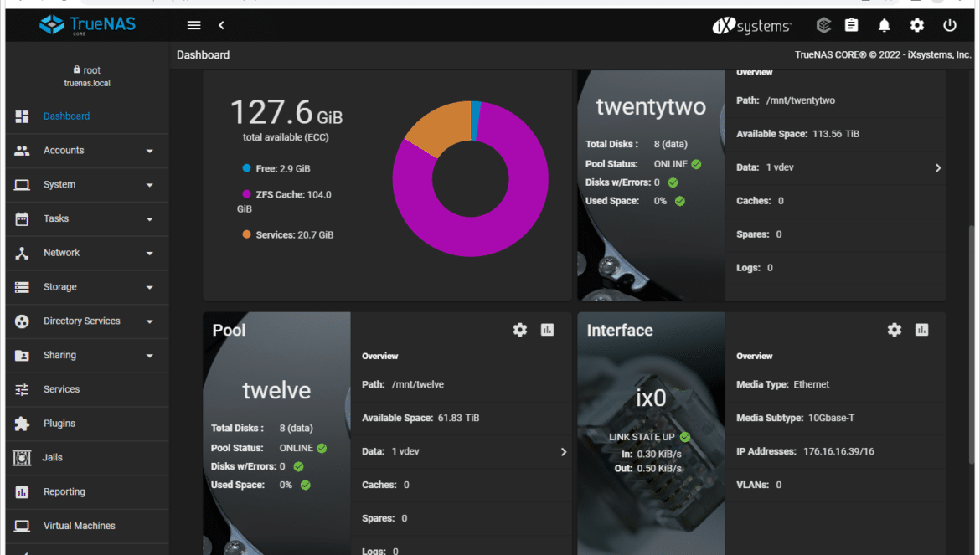
Task: Click the 176.16.16.39/16 IP address
Action: tap(838, 451)
